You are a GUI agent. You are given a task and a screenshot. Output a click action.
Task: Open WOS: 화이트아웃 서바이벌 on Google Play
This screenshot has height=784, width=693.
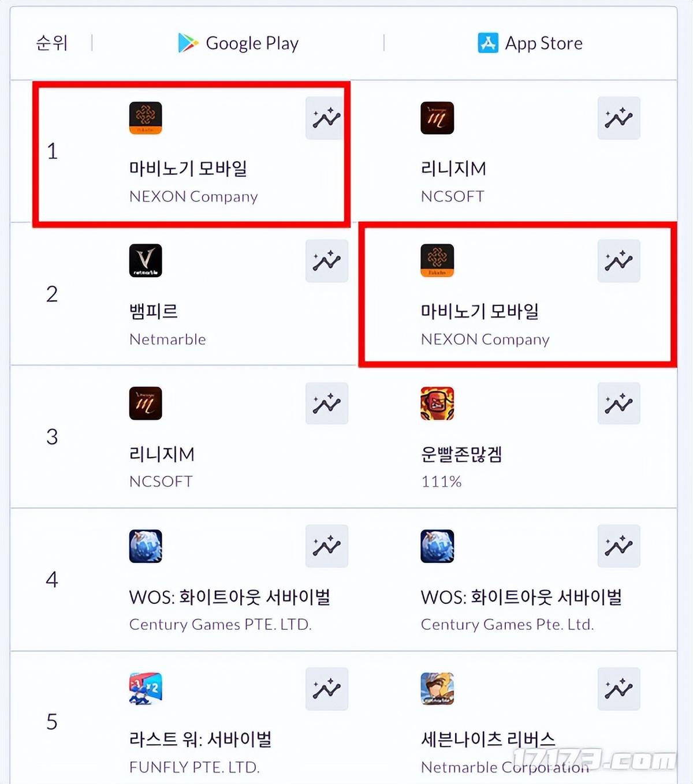[230, 597]
